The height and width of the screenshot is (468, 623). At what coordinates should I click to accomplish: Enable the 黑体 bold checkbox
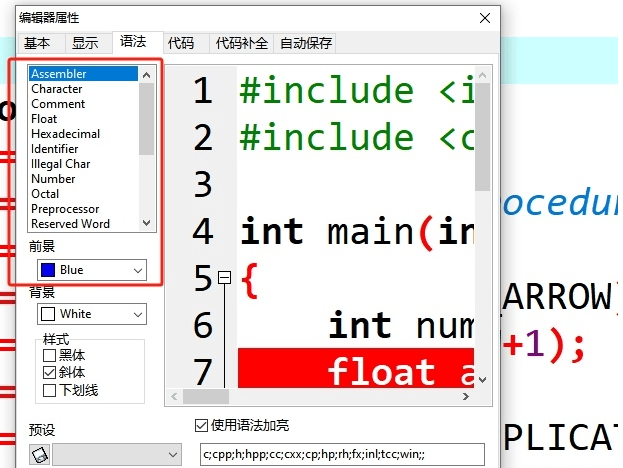[49, 356]
